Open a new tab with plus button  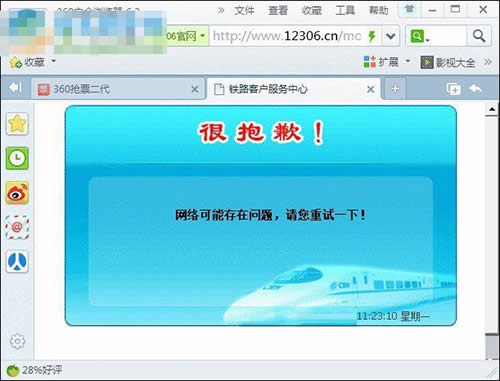[x=395, y=89]
